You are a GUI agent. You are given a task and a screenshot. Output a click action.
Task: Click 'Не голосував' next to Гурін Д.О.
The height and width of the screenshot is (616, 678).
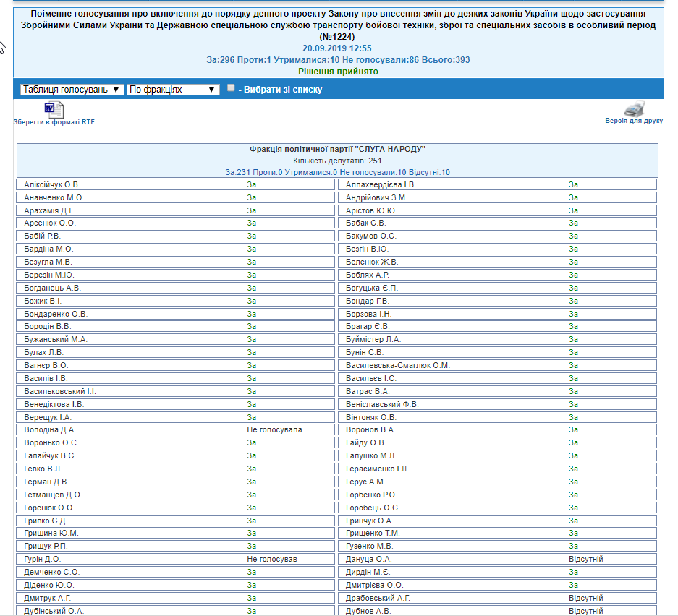point(272,559)
